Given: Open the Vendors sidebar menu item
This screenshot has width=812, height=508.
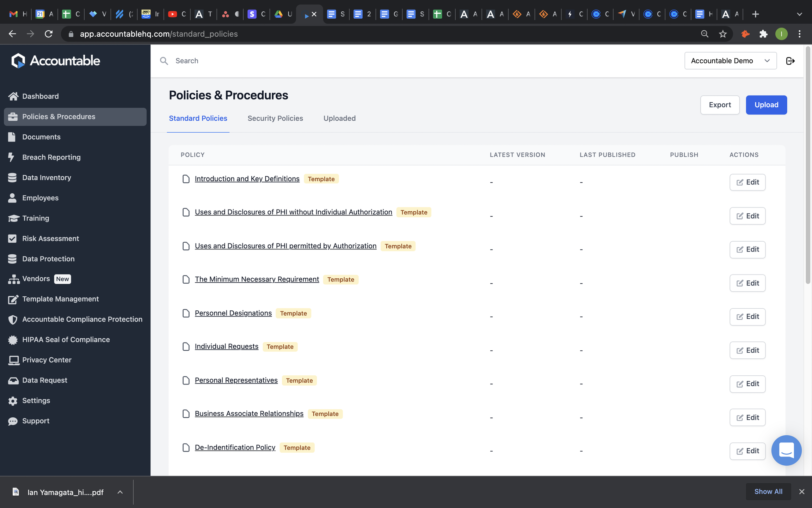Looking at the screenshot, I should [75, 279].
